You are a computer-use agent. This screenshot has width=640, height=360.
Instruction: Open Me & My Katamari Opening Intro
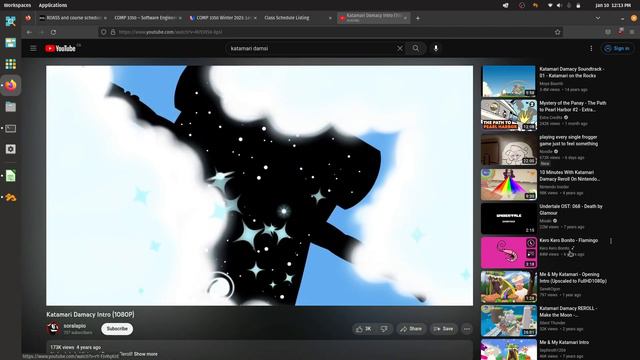click(573, 278)
